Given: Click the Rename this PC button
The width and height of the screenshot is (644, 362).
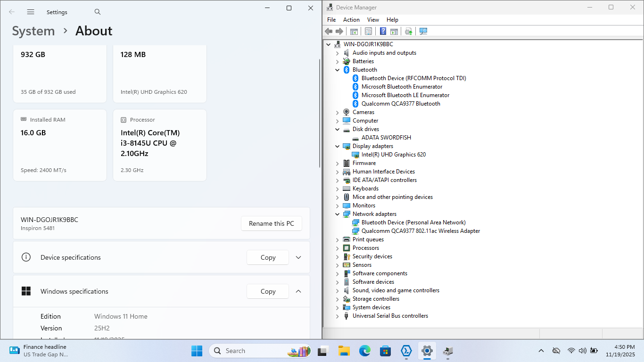Looking at the screenshot, I should 271,223.
